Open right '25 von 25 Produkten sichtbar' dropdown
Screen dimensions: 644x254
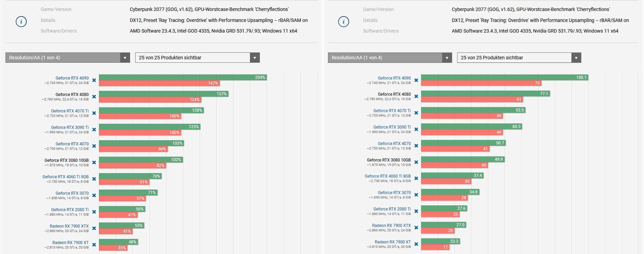519,58
